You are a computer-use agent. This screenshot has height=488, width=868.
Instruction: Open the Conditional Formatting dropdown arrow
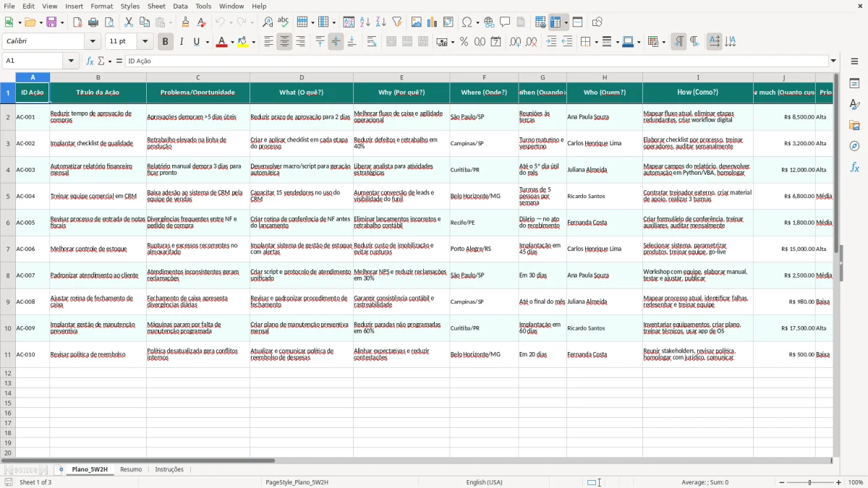[x=663, y=42]
